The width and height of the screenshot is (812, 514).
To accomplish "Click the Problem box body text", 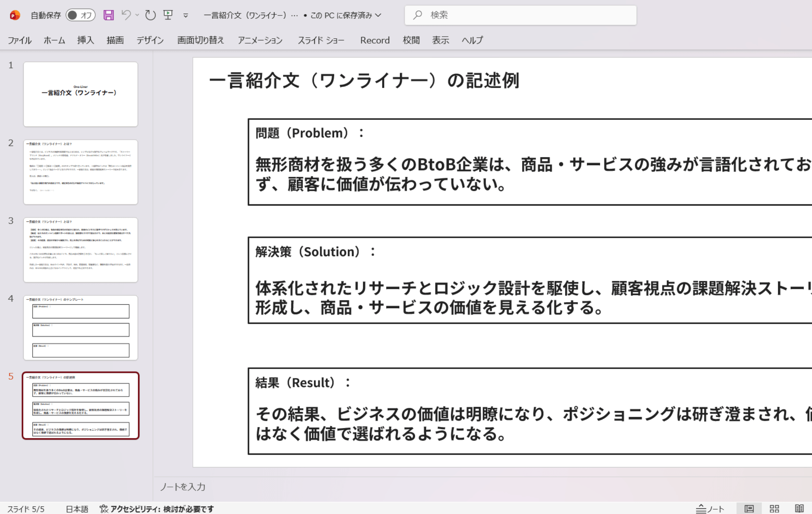I will point(533,174).
